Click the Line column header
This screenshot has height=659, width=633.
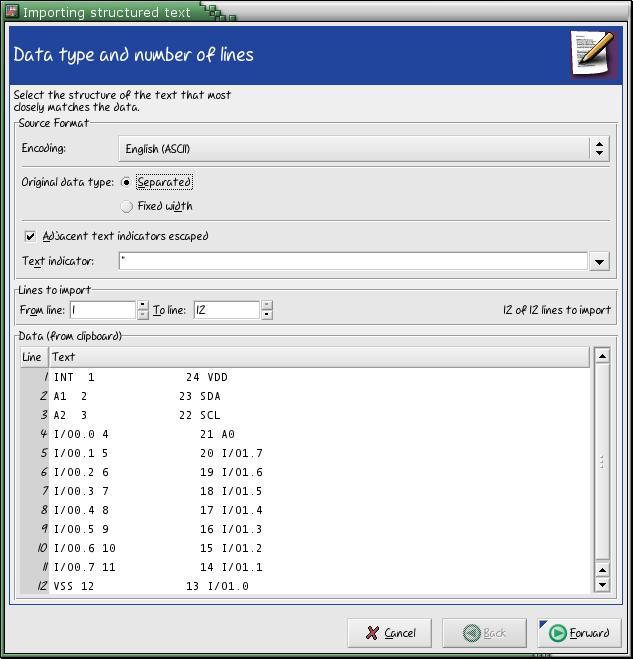[x=33, y=357]
